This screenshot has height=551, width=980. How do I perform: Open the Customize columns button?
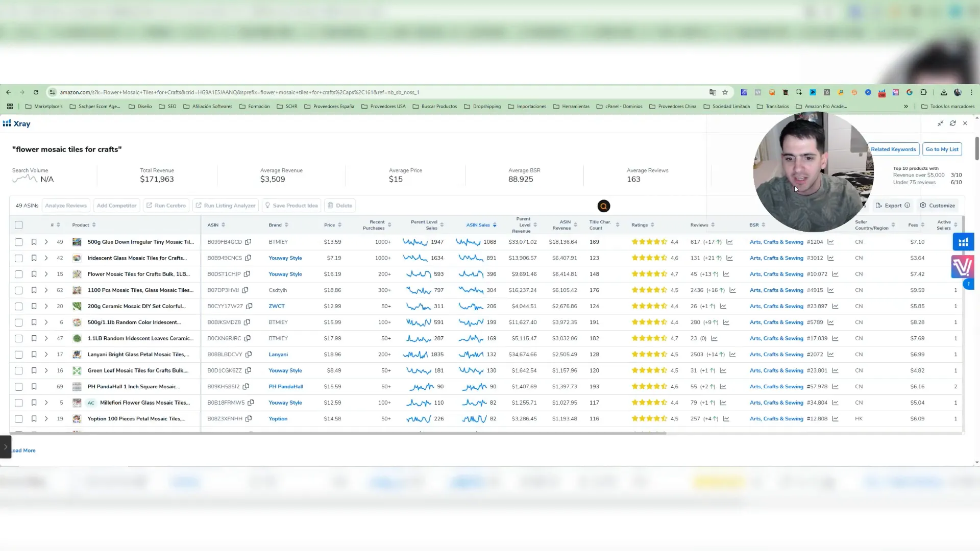938,206
